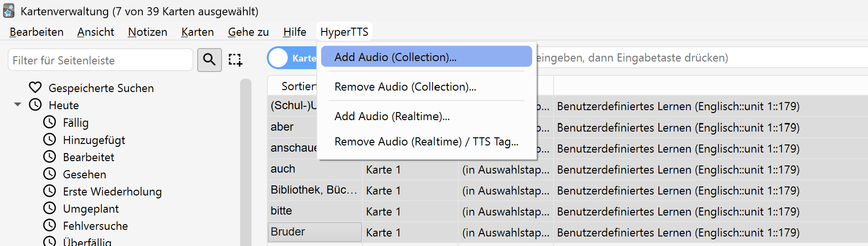Image resolution: width=868 pixels, height=246 pixels.
Task: Open the Ansicht menu
Action: [x=96, y=32]
